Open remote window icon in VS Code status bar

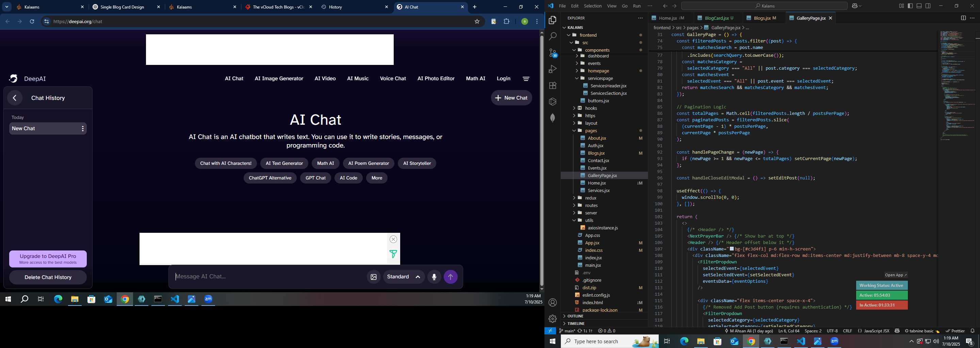[550, 331]
